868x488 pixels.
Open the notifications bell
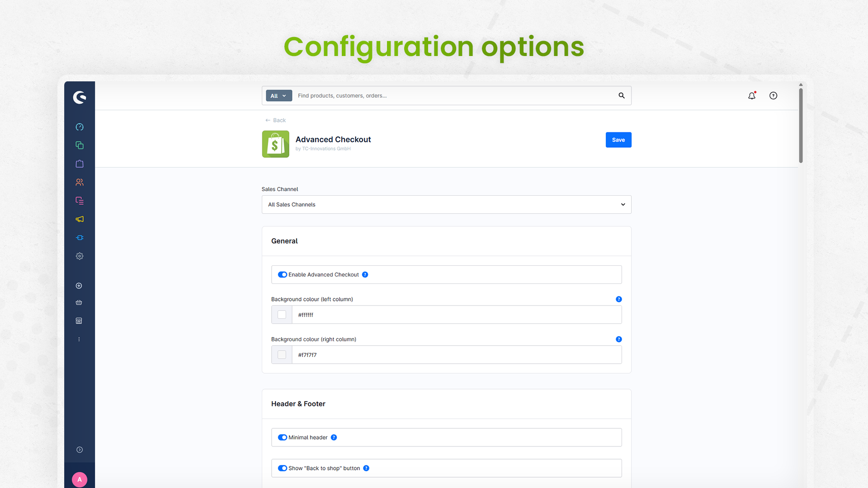coord(752,95)
